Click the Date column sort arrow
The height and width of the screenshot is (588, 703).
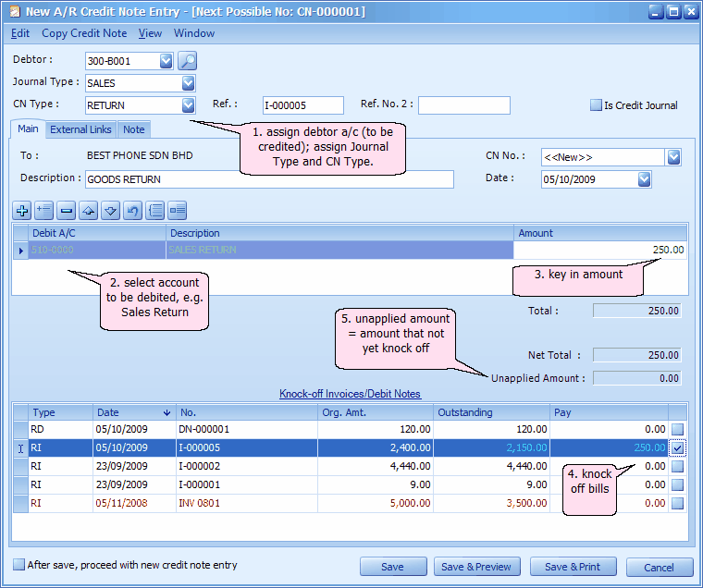tap(166, 412)
